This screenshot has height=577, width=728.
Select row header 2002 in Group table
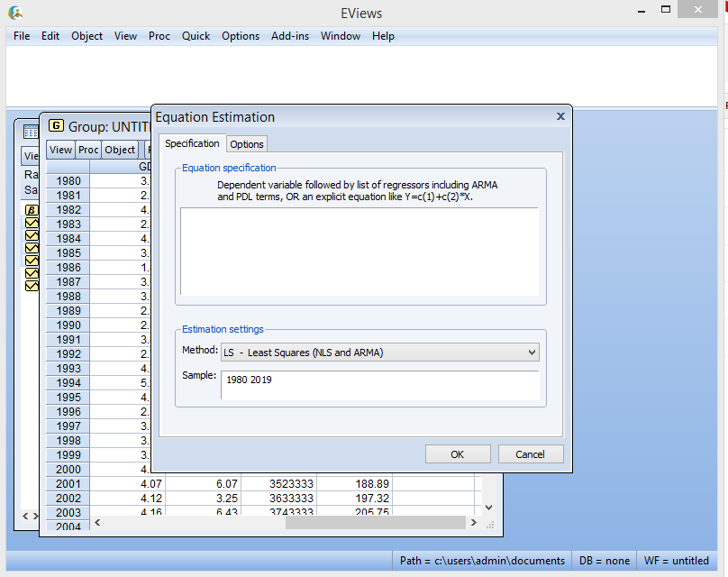click(x=68, y=498)
